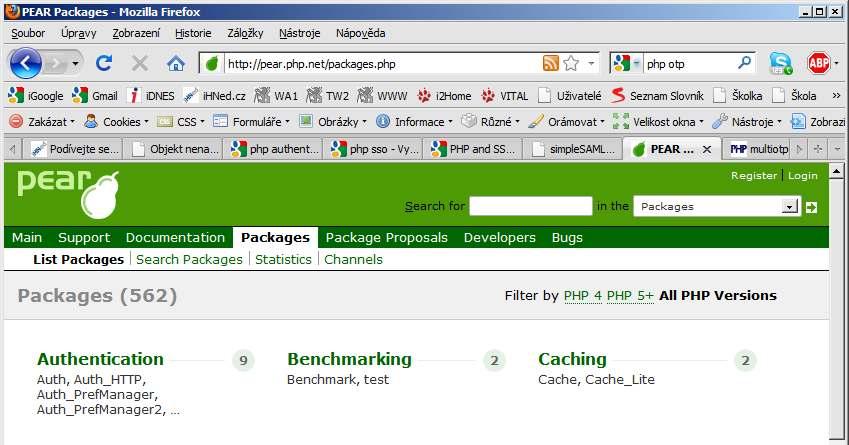The width and height of the screenshot is (849, 445).
Task: Open the Uživatelé bookmark
Action: [x=570, y=96]
